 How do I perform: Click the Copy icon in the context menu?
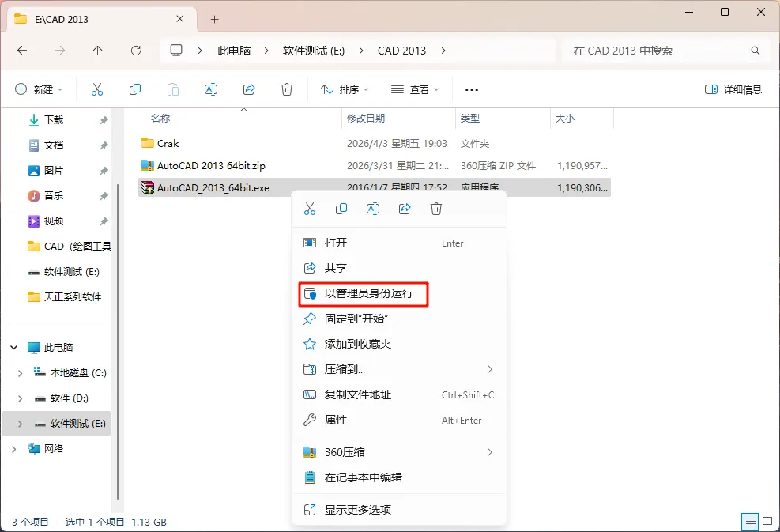tap(341, 209)
